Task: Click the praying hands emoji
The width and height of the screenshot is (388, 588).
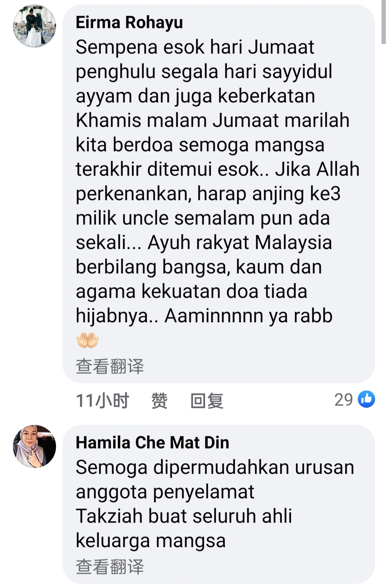Action: 88,340
